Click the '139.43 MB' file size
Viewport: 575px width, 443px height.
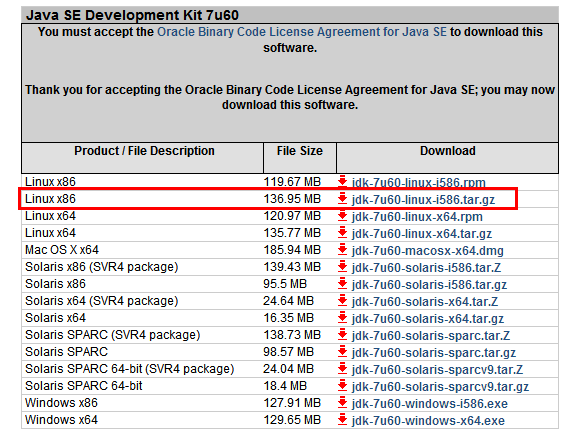pyautogui.click(x=292, y=267)
